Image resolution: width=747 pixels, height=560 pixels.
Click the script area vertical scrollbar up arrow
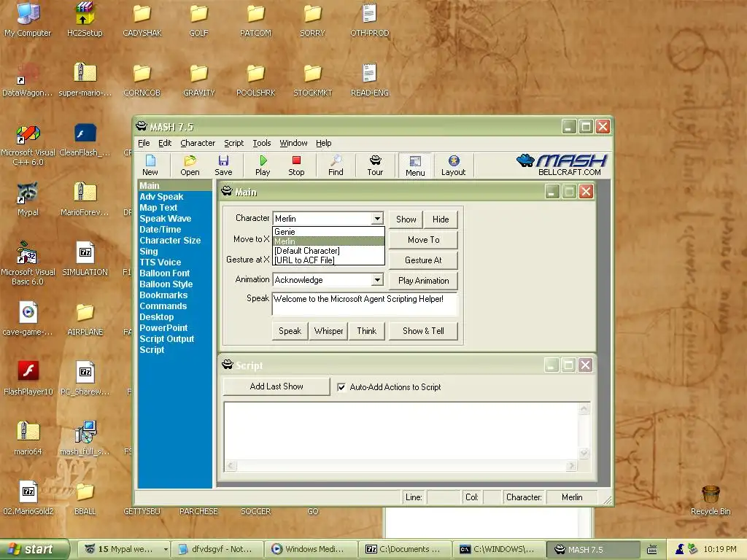[584, 408]
